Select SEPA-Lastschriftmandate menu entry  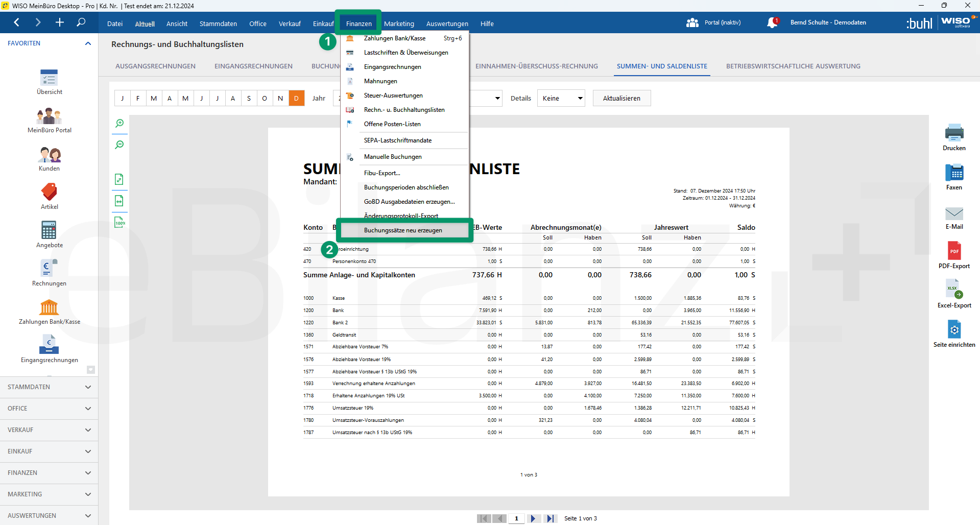tap(404, 140)
